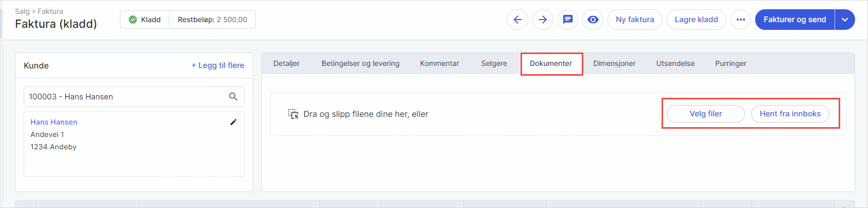
Task: Go to the Purringer tab
Action: coord(731,63)
